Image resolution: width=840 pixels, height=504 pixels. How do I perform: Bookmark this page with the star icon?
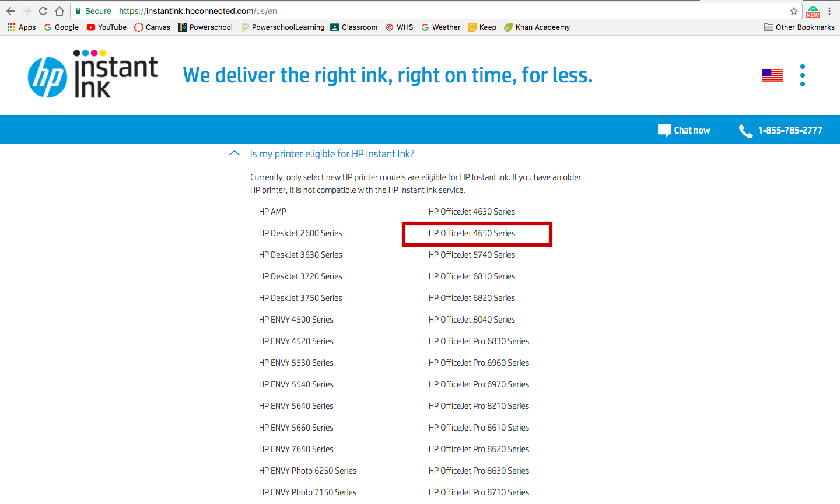click(794, 11)
